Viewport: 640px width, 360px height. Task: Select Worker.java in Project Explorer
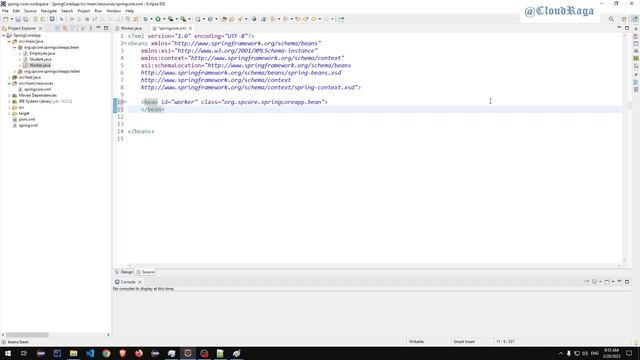tap(40, 65)
